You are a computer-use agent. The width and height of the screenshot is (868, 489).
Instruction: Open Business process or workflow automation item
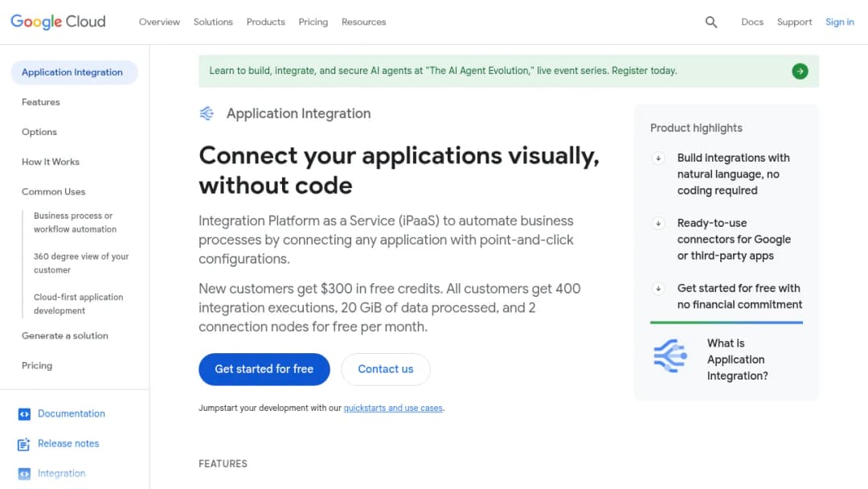coord(76,223)
